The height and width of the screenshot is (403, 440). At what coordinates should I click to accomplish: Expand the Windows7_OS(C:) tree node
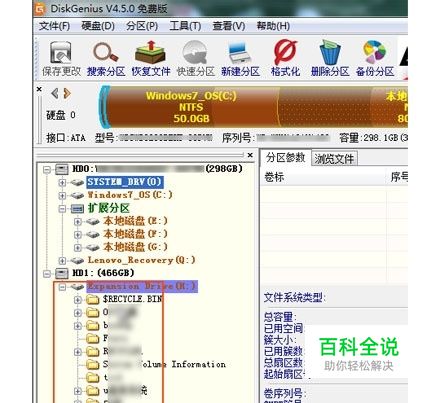tap(62, 195)
